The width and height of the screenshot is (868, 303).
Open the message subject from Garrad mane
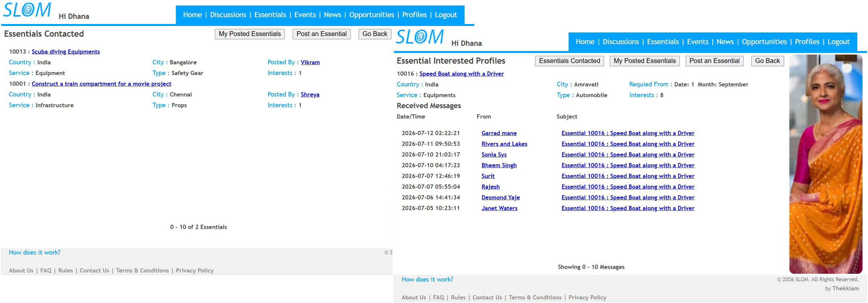click(628, 133)
